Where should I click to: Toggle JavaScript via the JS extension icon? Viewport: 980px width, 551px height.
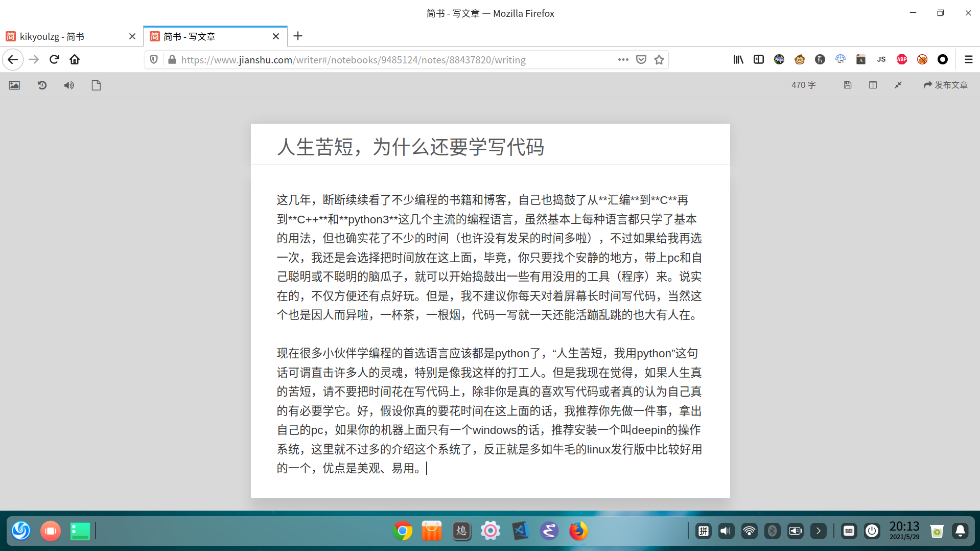click(x=880, y=59)
